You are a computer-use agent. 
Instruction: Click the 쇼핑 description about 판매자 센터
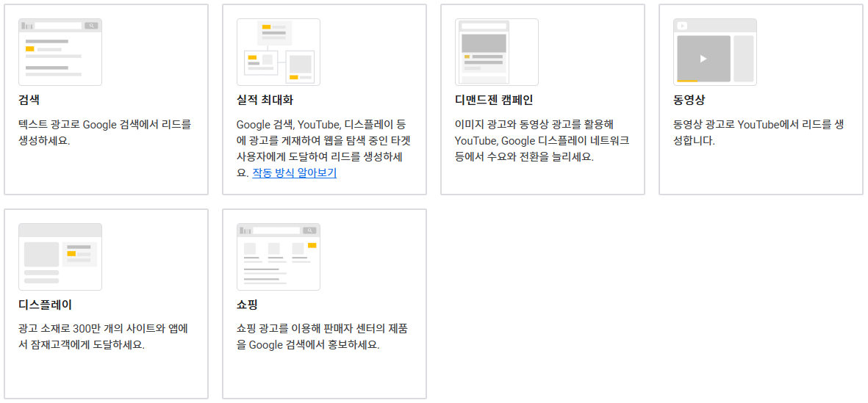tap(323, 336)
